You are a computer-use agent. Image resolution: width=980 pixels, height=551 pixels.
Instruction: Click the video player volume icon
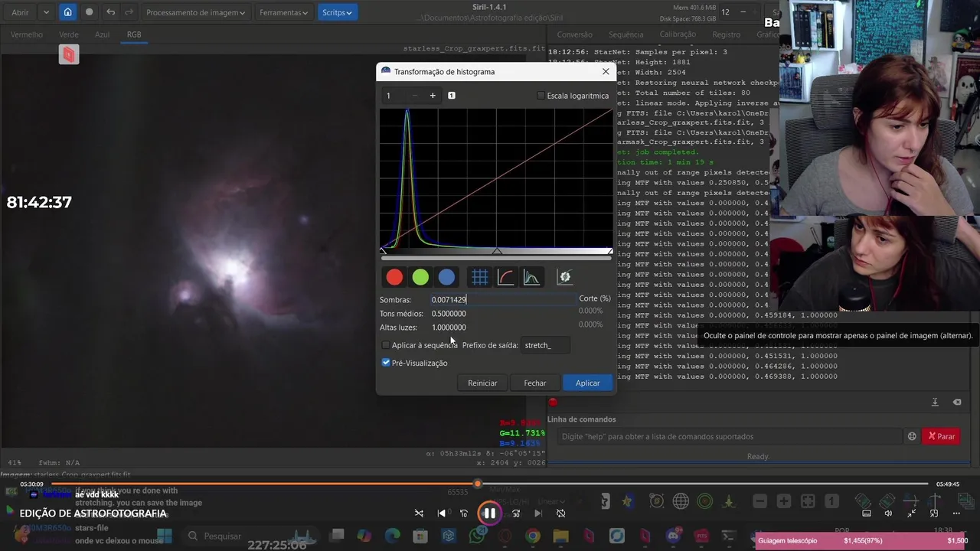pyautogui.click(x=888, y=514)
